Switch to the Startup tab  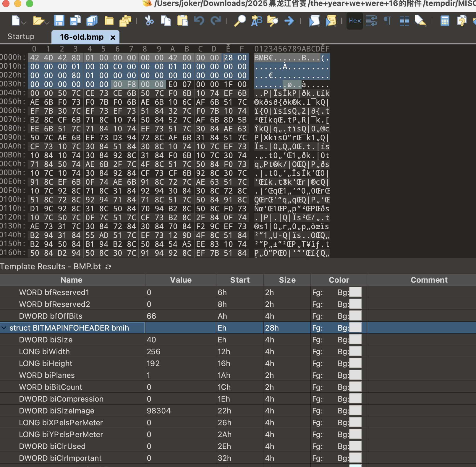[x=21, y=36]
